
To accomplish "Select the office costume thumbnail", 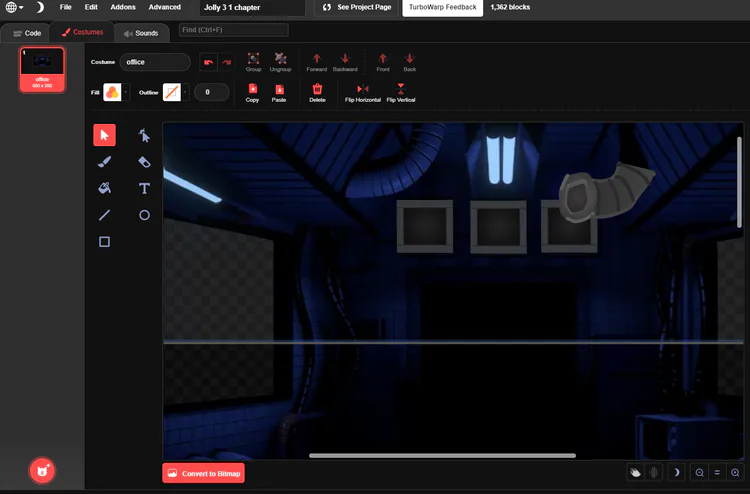I will tap(42, 70).
